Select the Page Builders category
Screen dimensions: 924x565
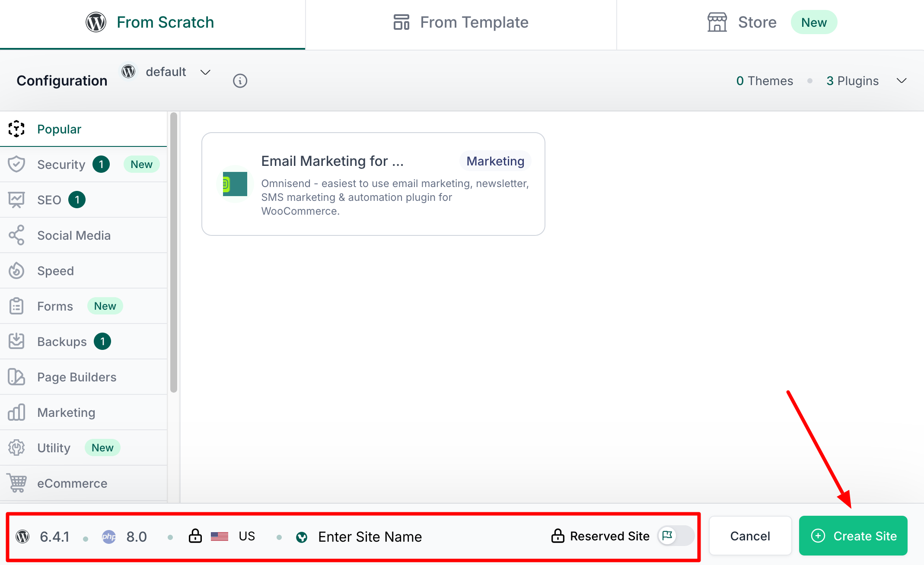(x=76, y=377)
